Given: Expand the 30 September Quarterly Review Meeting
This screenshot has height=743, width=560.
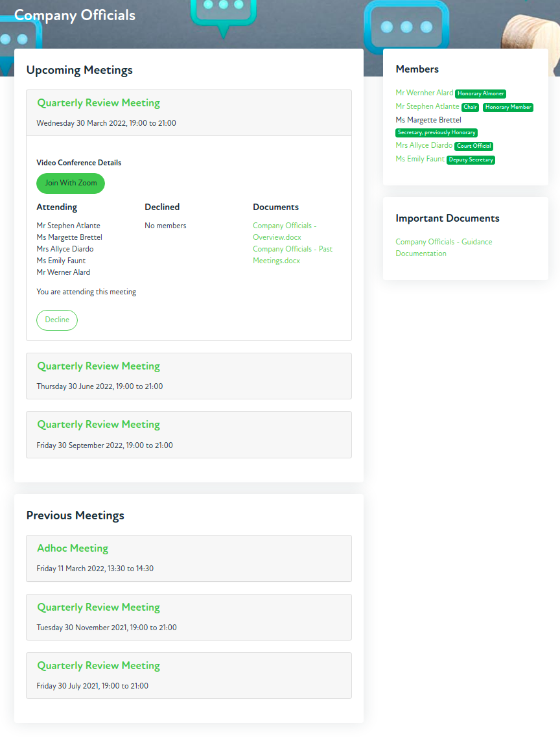Looking at the screenshot, I should (x=99, y=425).
